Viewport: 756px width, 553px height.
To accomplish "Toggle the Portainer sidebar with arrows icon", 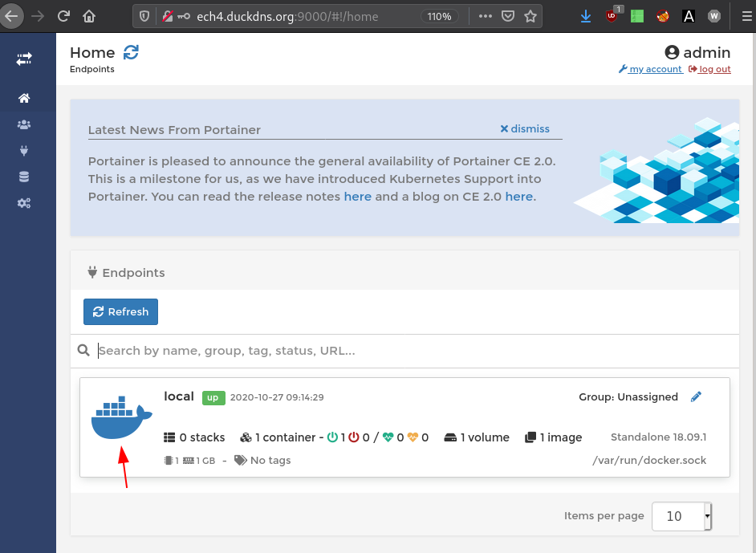I will [24, 59].
